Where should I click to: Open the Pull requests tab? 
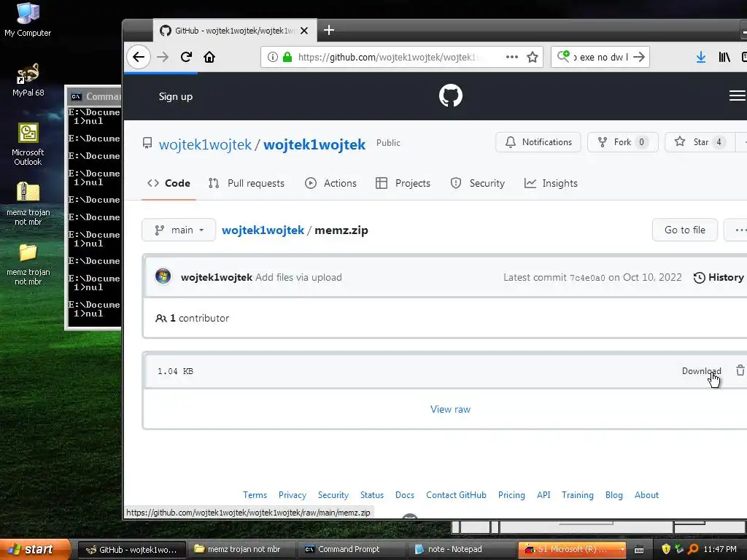click(247, 183)
